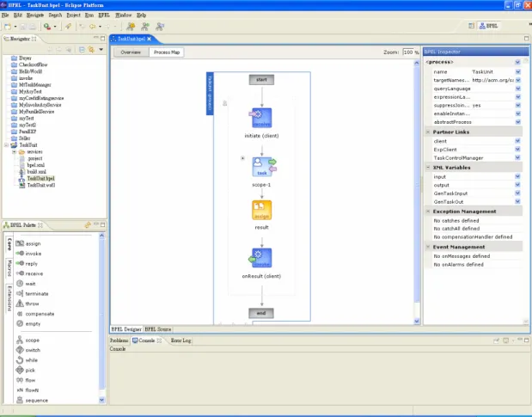Viewport: 532px width, 417px height.
Task: Close the TaskUnit.bpel editor tab
Action: point(149,39)
